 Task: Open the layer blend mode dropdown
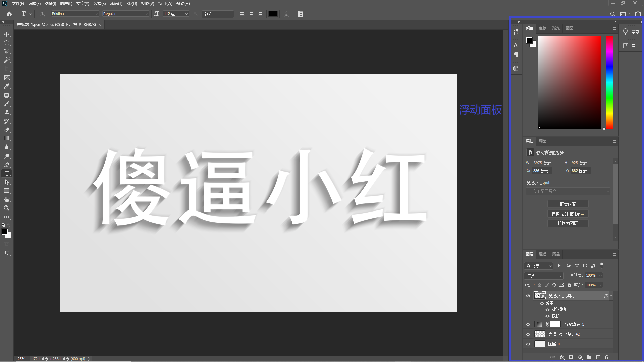543,275
